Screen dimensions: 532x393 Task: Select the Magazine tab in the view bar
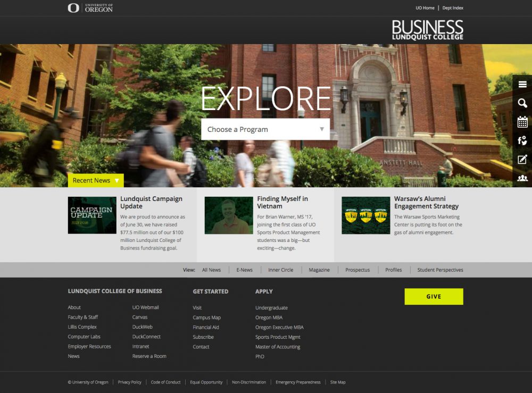click(319, 270)
